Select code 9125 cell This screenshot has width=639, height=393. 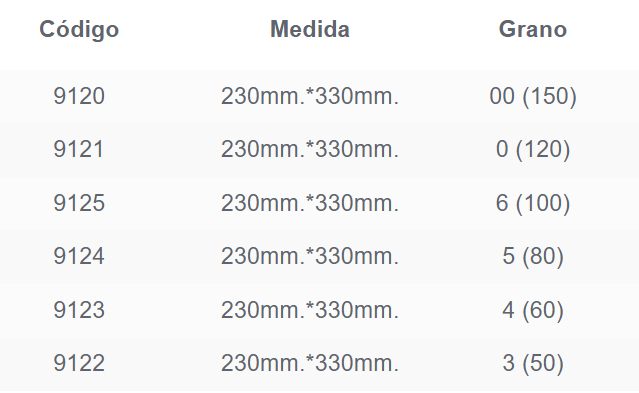tap(79, 203)
